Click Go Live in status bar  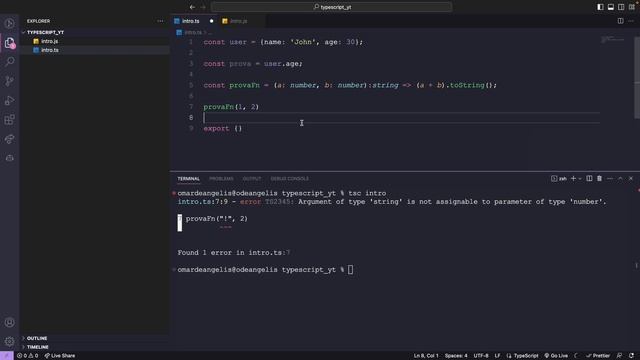point(556,356)
